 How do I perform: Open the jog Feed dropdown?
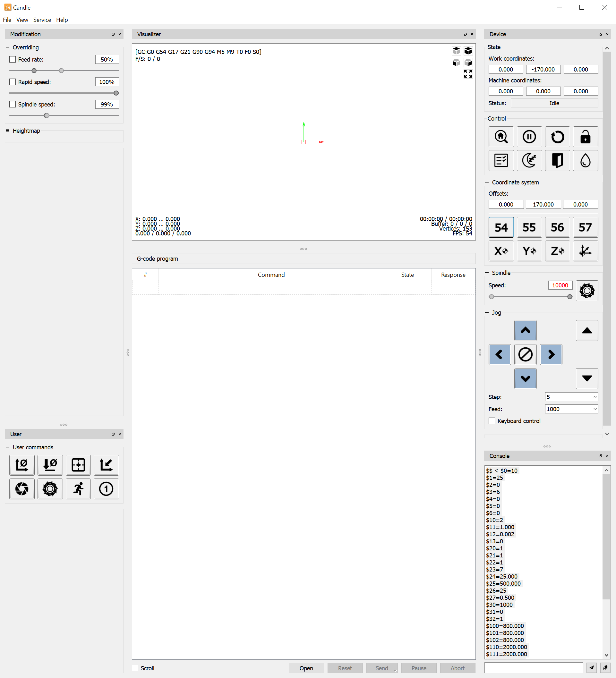[x=571, y=409]
